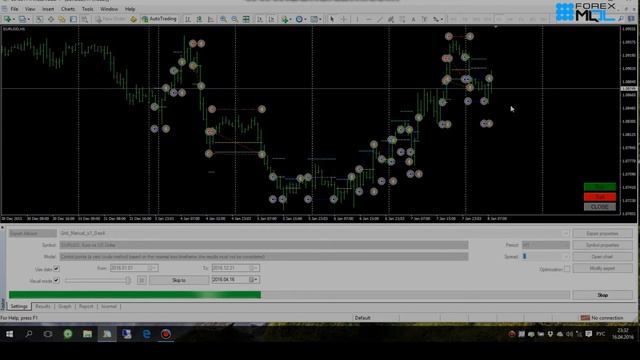Open the View menu

(30, 9)
